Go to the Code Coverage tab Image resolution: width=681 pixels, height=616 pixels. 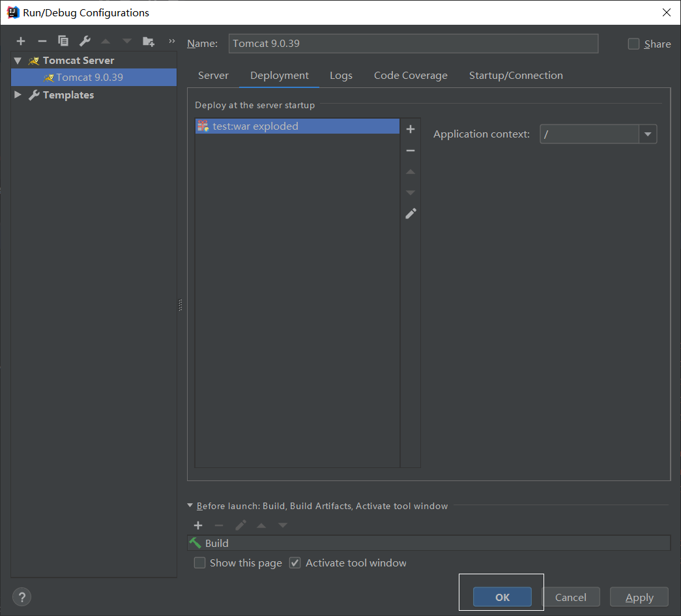[411, 76]
